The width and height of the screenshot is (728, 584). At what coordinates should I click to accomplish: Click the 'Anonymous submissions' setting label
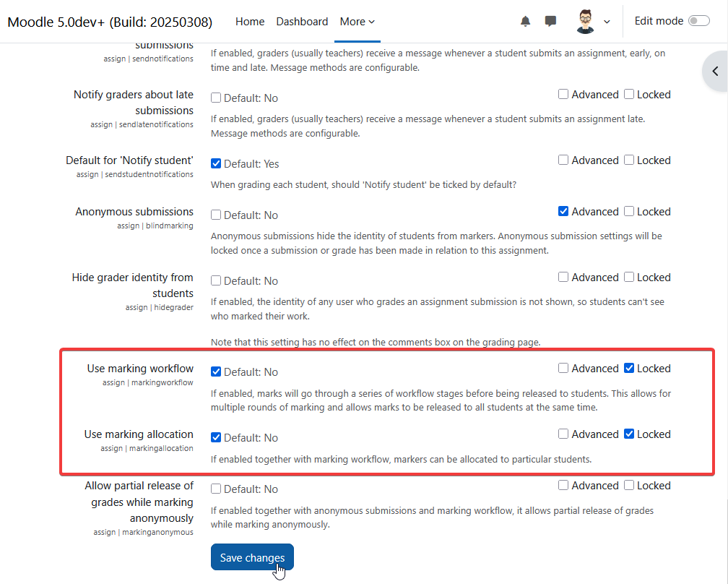point(134,212)
